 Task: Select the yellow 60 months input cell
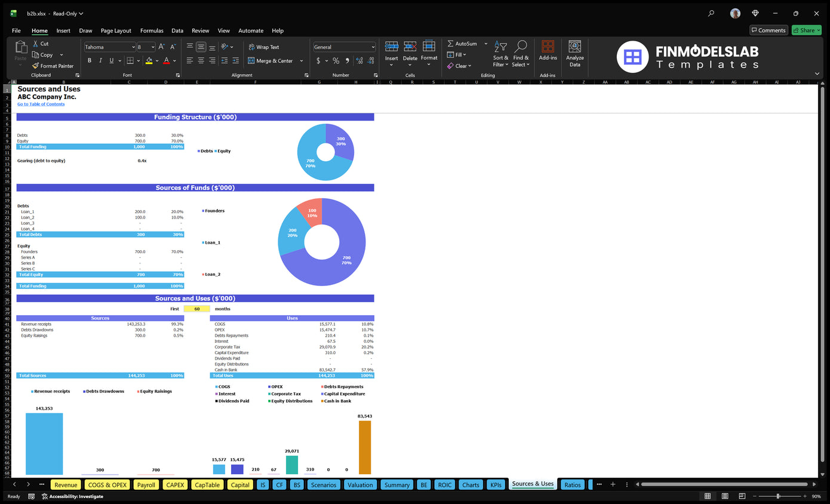click(196, 309)
